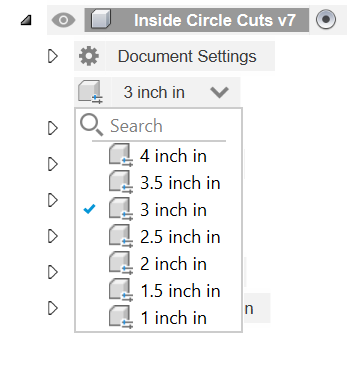Expand the tree row level with 1 inch in

pos(53,308)
